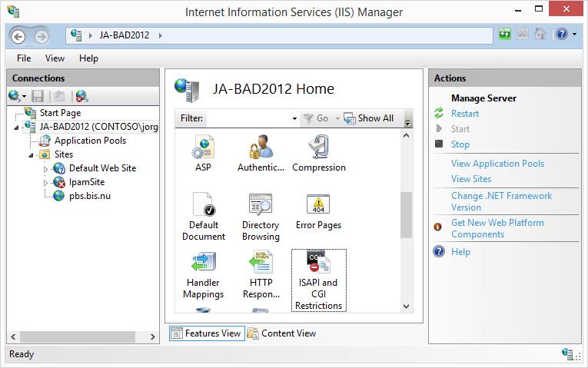Click the Connections scroll right arrow
The height and width of the screenshot is (368, 588).
(x=153, y=337)
